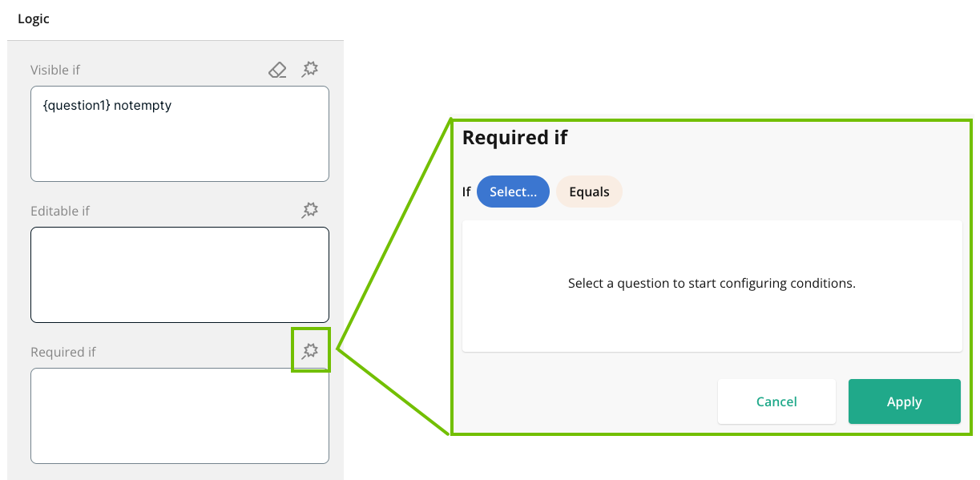Viewport: 980px width, 480px height.
Task: Open the Required if magic wand editor
Action: tap(310, 351)
